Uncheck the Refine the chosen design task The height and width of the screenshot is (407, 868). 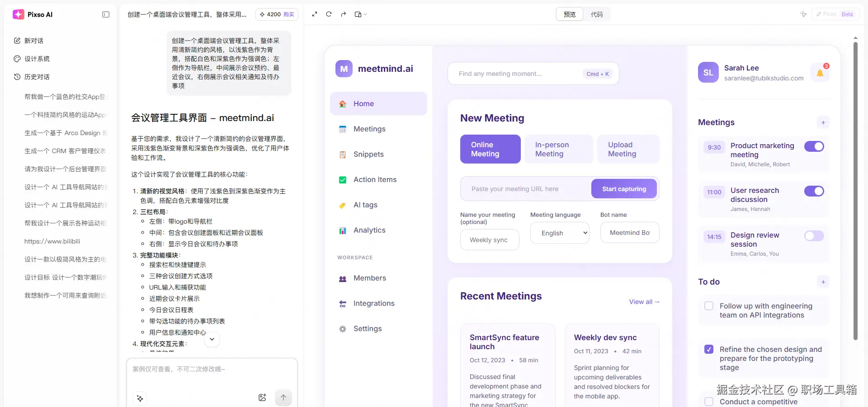pyautogui.click(x=709, y=349)
